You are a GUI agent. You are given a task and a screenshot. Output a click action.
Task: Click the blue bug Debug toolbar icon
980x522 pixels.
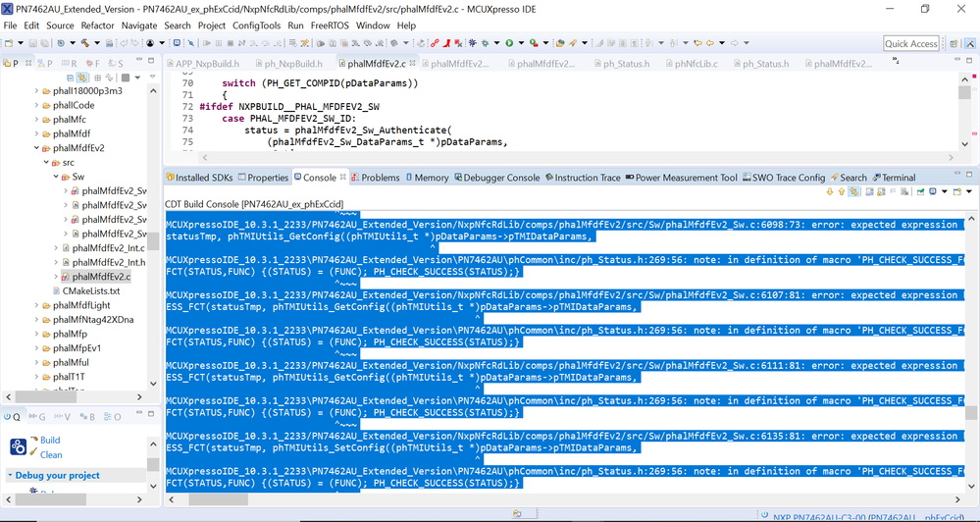point(473,43)
